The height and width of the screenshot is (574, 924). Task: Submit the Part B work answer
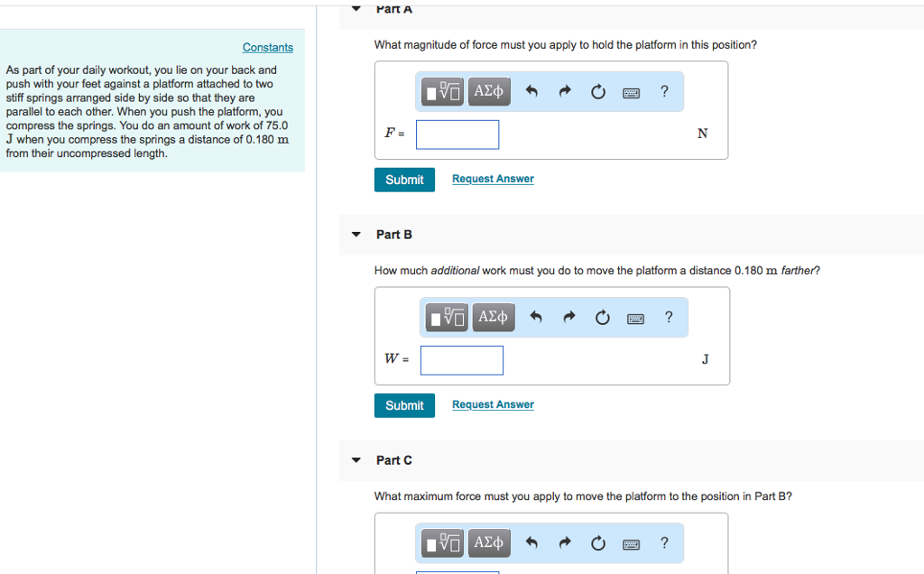point(404,405)
